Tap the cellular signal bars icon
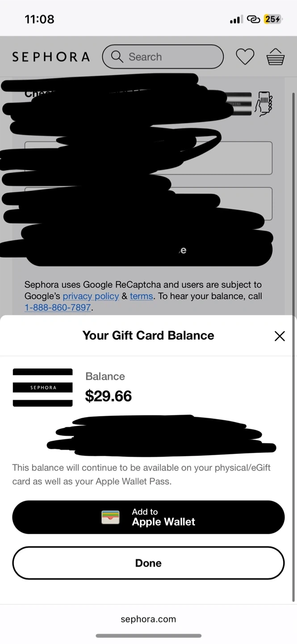This screenshot has width=297, height=644. [236, 19]
